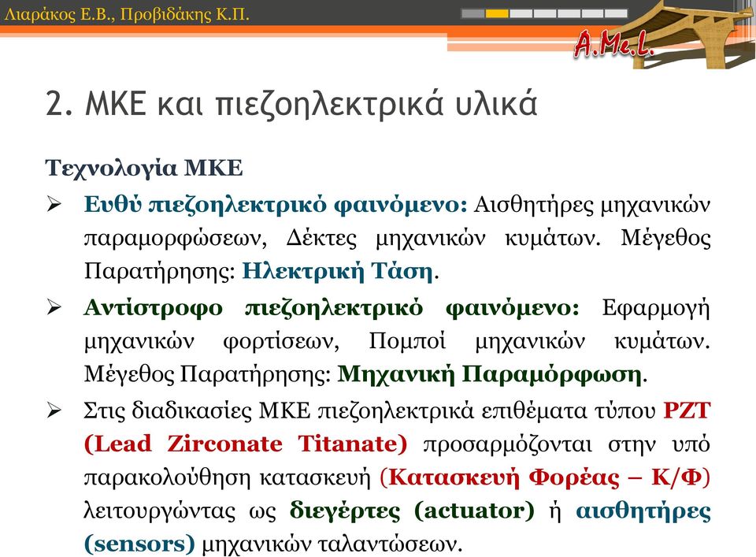Screen dimensions: 756x557
Task: Click the words 'Αισθητήρες μηχανικών'
Action: [592, 205]
